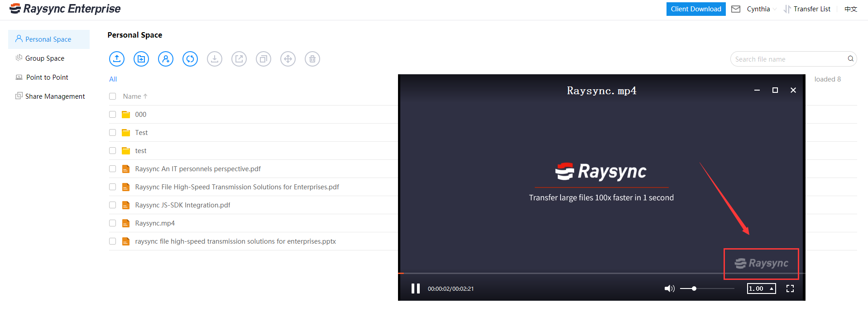Click the Share external link icon
868x327 pixels.
239,59
